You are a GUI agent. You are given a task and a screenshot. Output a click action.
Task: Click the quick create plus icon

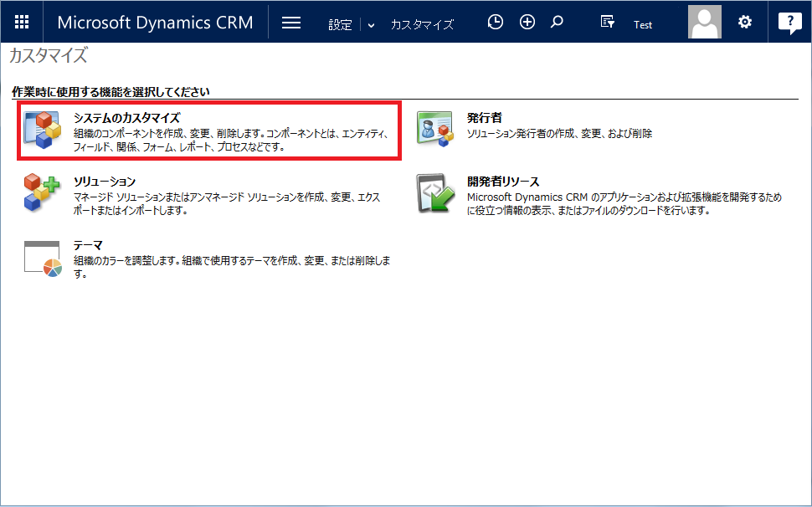coord(527,22)
